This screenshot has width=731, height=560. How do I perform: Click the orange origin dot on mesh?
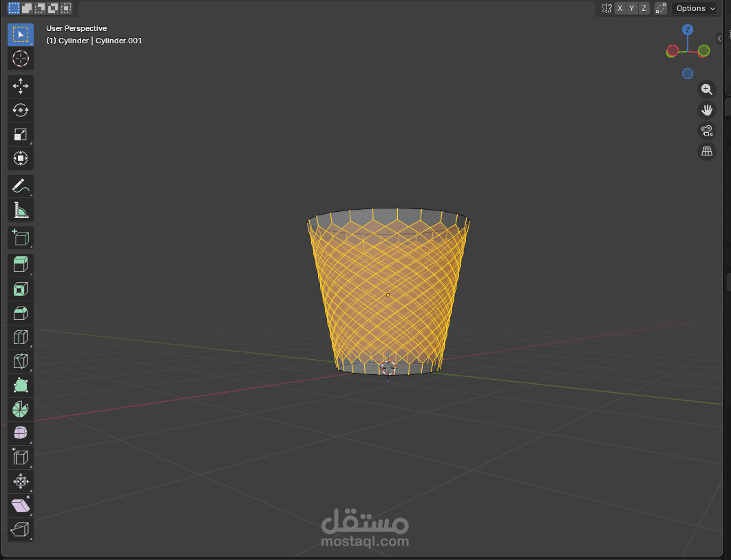point(388,295)
